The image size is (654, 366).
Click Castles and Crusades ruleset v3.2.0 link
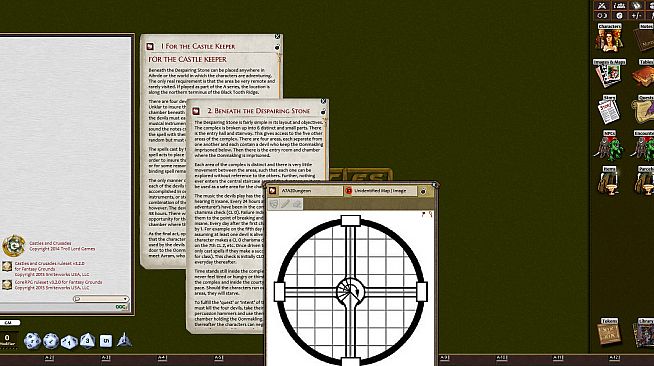tap(52, 269)
